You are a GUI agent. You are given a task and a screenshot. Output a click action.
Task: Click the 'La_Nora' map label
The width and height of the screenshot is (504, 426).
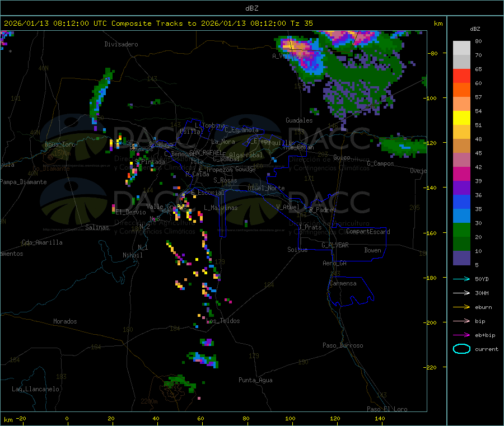[x=223, y=142]
